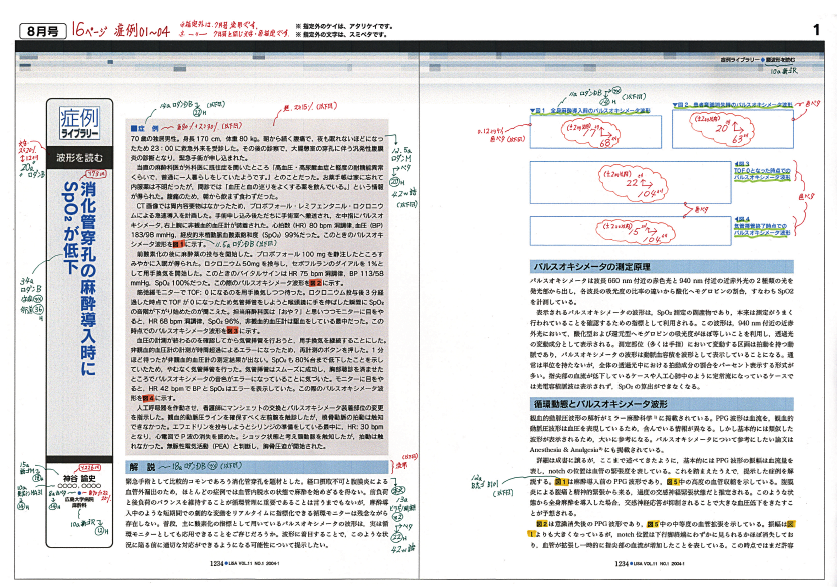This screenshot has height=587, width=837.
Task: Click page number 1 at top right
Action: [x=816, y=31]
